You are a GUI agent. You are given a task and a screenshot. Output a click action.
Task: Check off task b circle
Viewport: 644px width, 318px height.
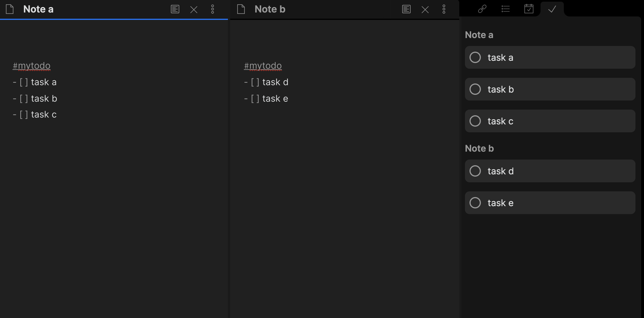coord(475,89)
